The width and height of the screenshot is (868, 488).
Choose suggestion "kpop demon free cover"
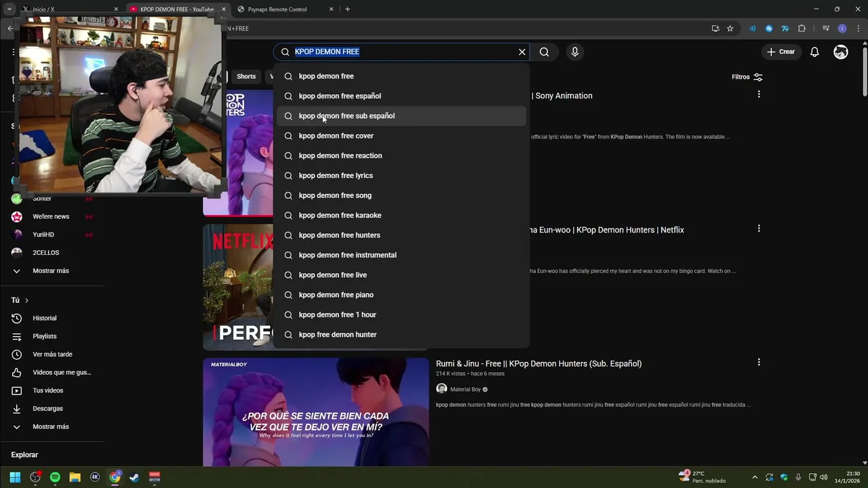point(401,136)
